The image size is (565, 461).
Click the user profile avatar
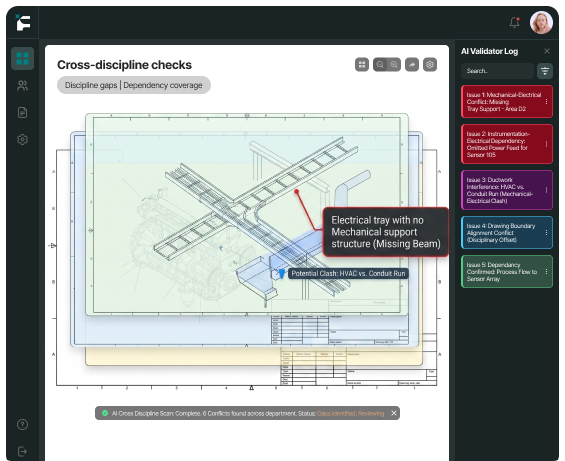pyautogui.click(x=541, y=22)
